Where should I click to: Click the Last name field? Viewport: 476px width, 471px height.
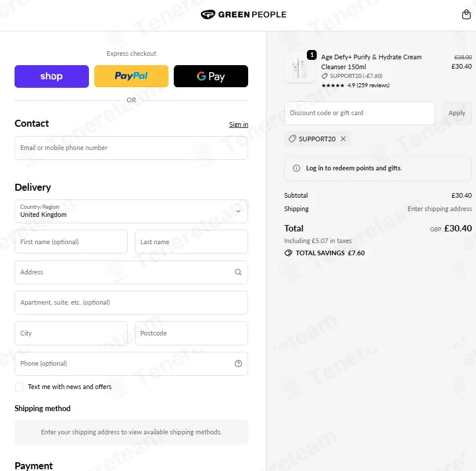(x=191, y=242)
